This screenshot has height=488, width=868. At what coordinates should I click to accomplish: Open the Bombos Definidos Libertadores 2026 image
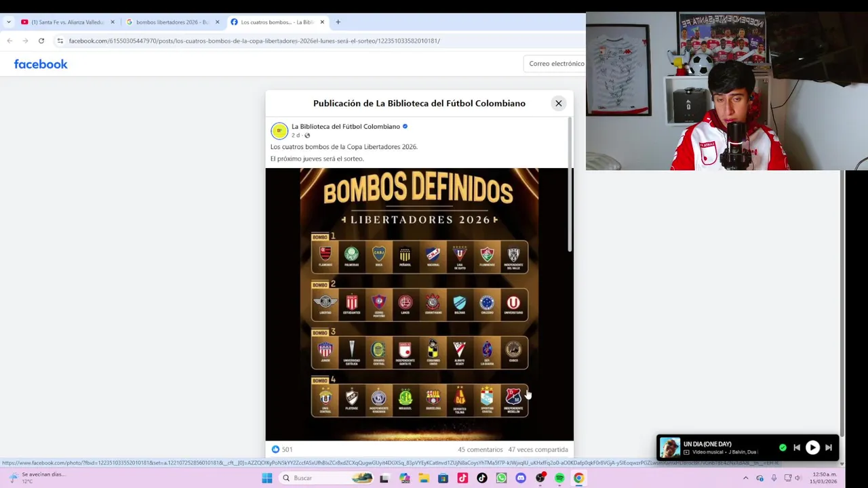[x=419, y=304]
